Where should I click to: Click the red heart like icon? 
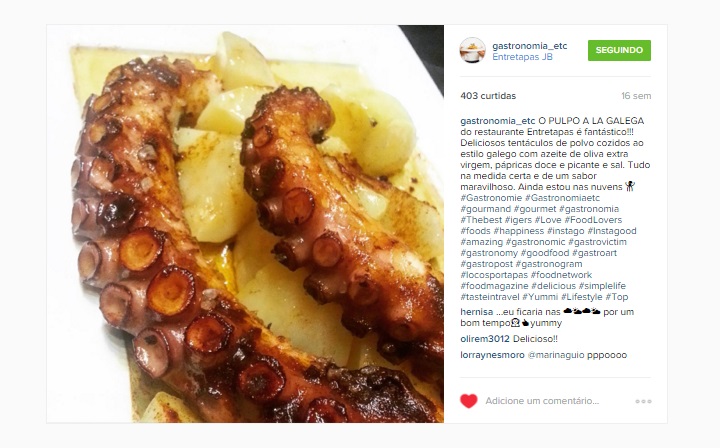(469, 401)
